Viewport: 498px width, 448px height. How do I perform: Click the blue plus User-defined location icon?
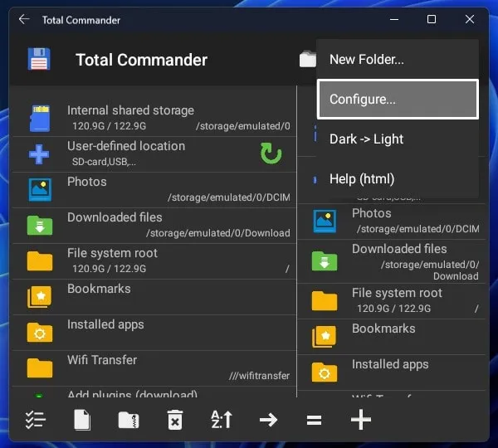[39, 154]
